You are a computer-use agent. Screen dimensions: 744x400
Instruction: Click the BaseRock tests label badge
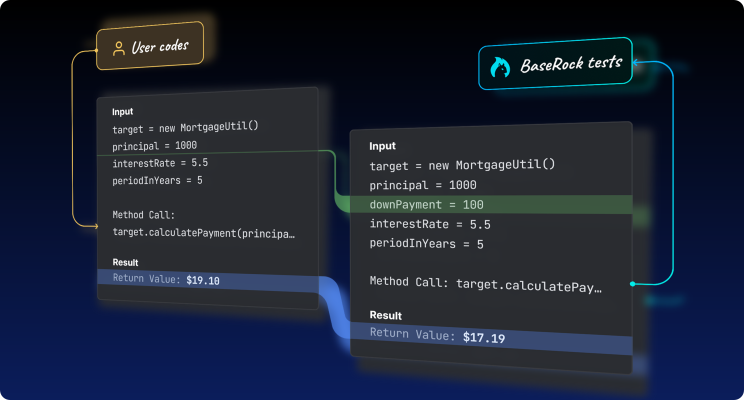tap(555, 64)
